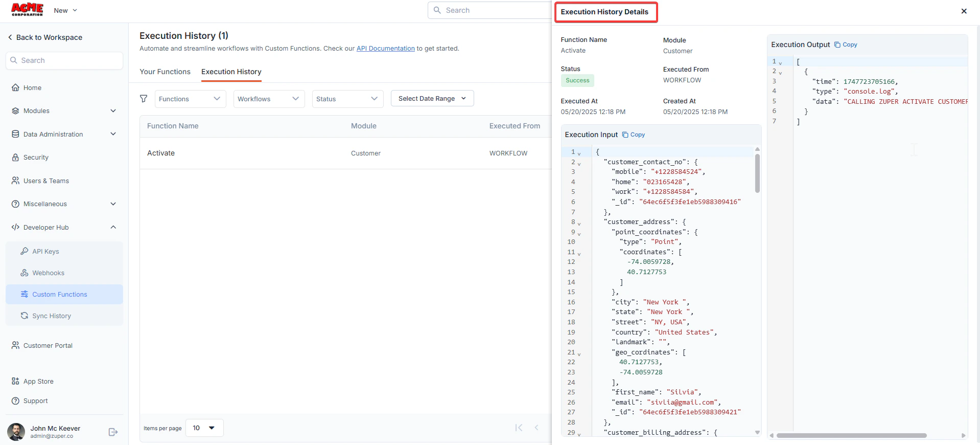Click the logout icon beside John Mc Keever

113,432
